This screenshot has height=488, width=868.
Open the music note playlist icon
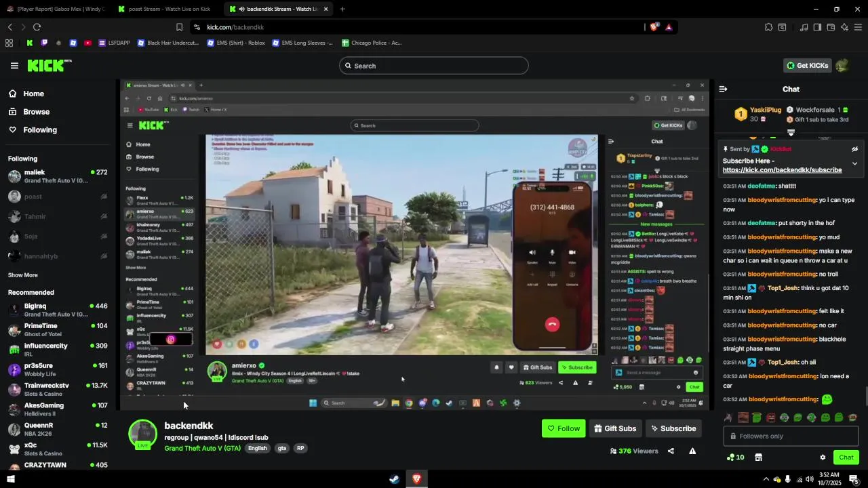(x=804, y=27)
